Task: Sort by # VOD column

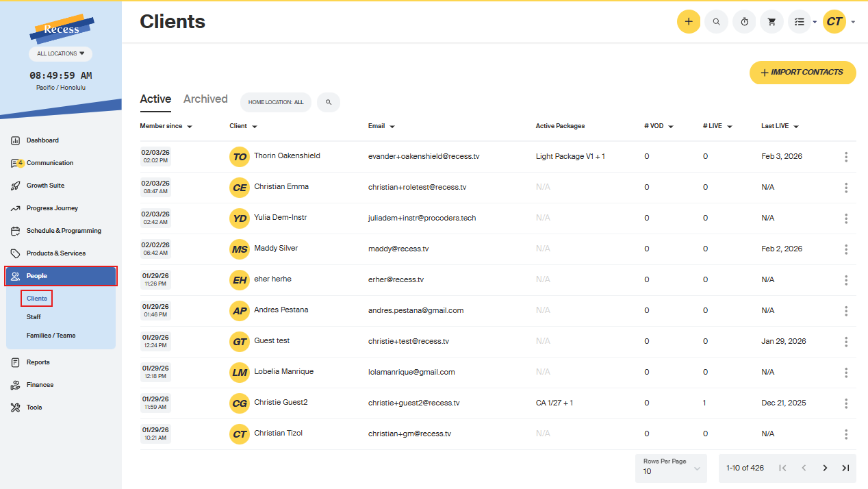Action: coord(659,126)
